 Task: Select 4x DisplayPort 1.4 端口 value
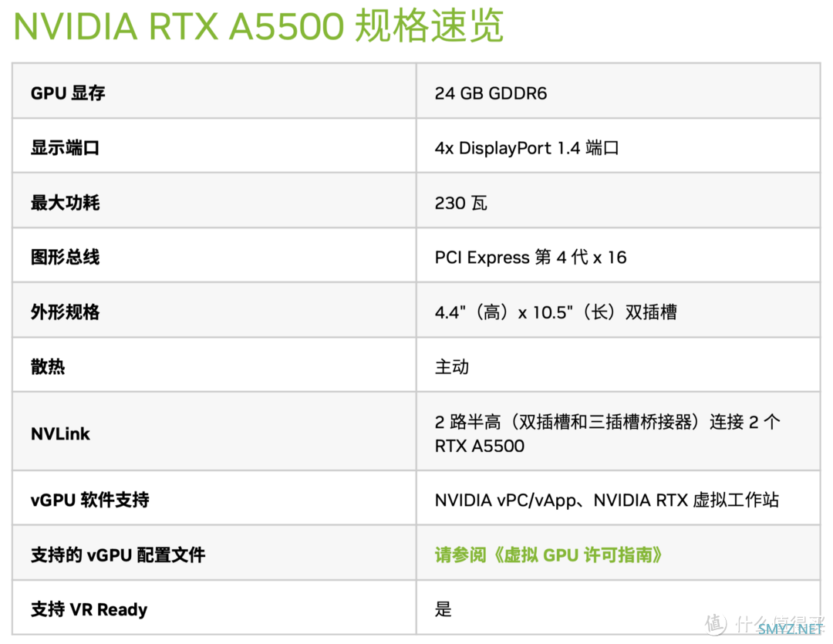click(x=527, y=148)
